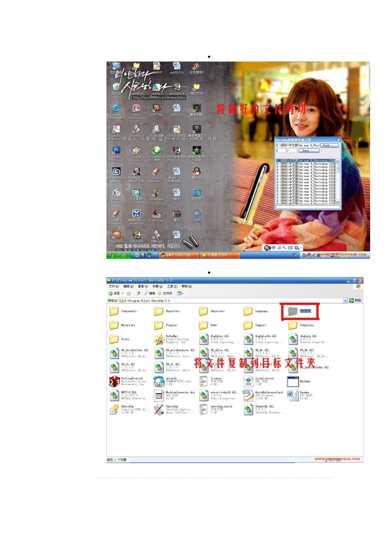Open the 工具 menu in Explorer

pos(172,286)
